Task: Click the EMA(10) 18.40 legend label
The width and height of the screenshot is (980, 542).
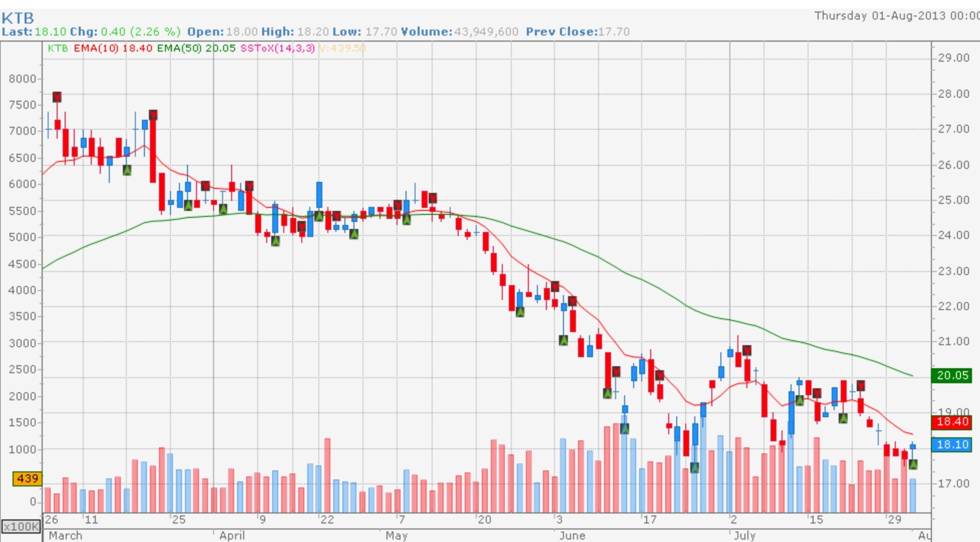Action: pos(113,48)
